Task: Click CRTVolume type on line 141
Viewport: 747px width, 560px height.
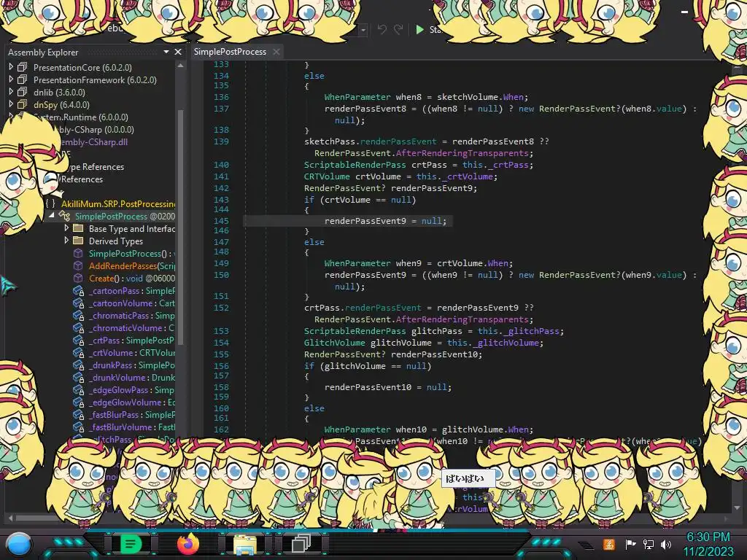Action: [327, 176]
